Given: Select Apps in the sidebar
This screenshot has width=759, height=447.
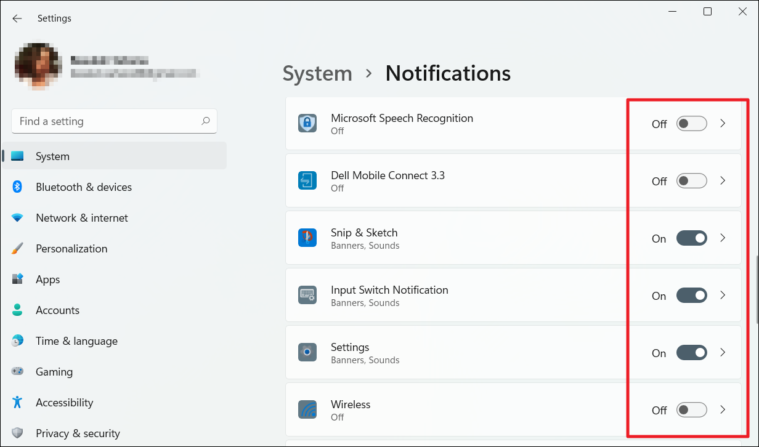Looking at the screenshot, I should pyautogui.click(x=114, y=279).
